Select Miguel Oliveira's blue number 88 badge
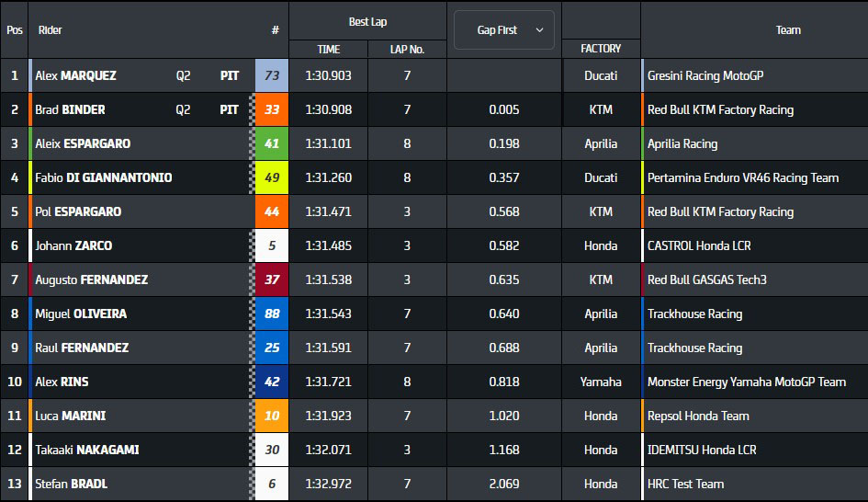 pos(271,314)
